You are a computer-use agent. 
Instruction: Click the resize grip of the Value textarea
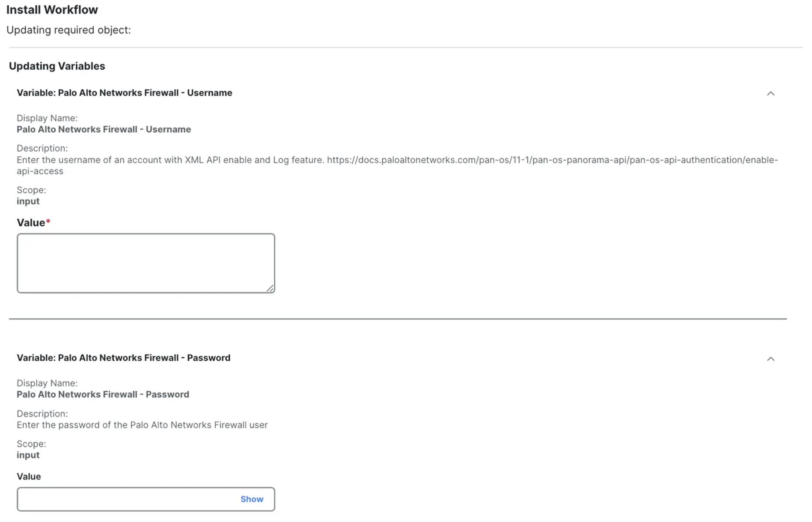coord(271,288)
